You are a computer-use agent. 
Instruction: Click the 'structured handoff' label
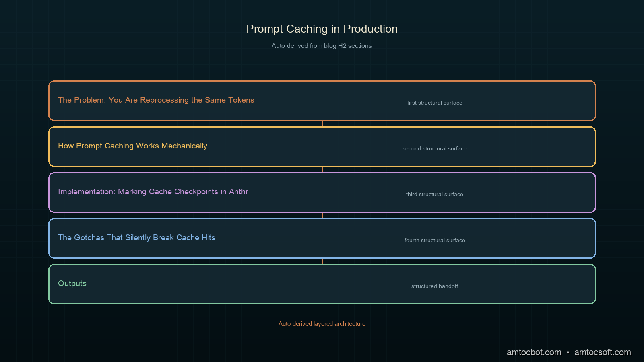(435, 286)
